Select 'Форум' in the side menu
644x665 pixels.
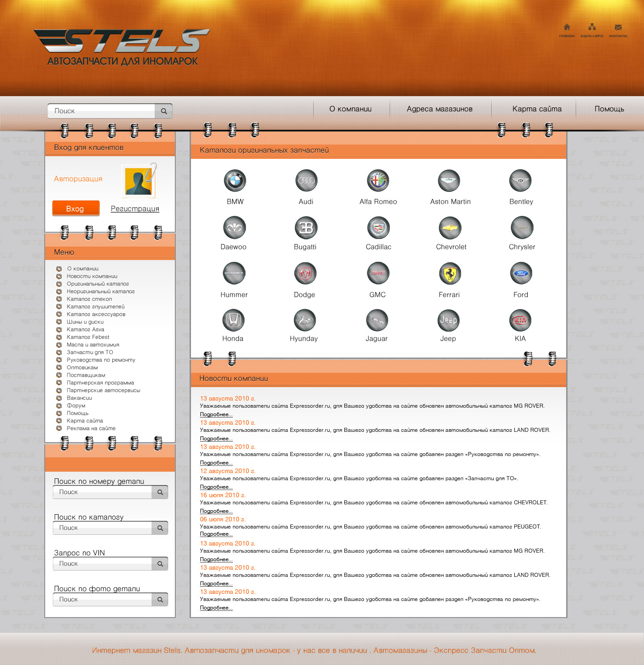pyautogui.click(x=76, y=405)
